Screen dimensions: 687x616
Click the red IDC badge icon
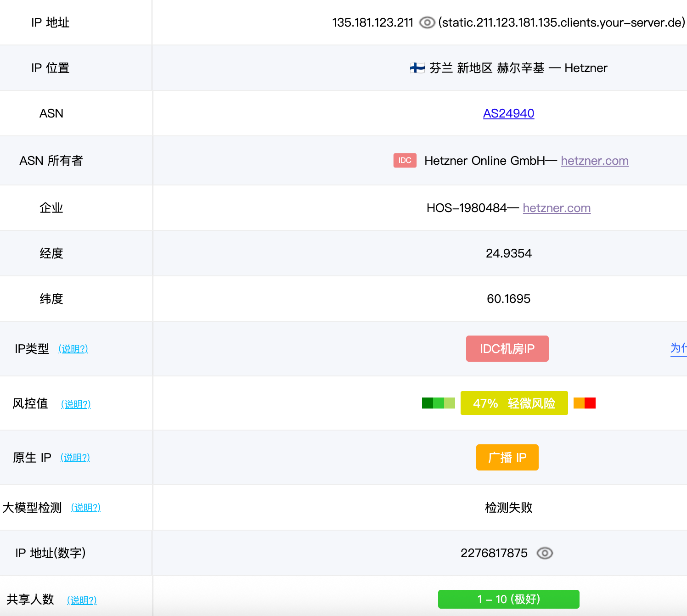405,161
